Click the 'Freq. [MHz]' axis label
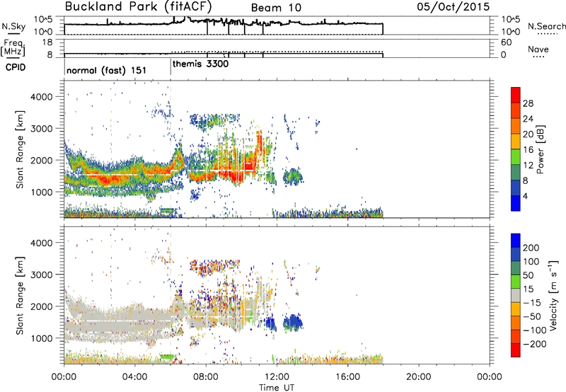566x392 pixels. (13, 47)
